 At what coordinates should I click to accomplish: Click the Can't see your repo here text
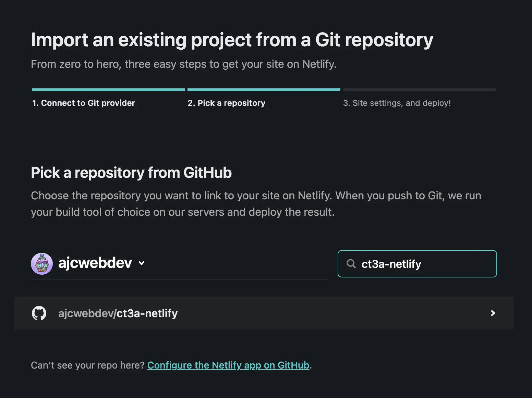click(x=87, y=365)
